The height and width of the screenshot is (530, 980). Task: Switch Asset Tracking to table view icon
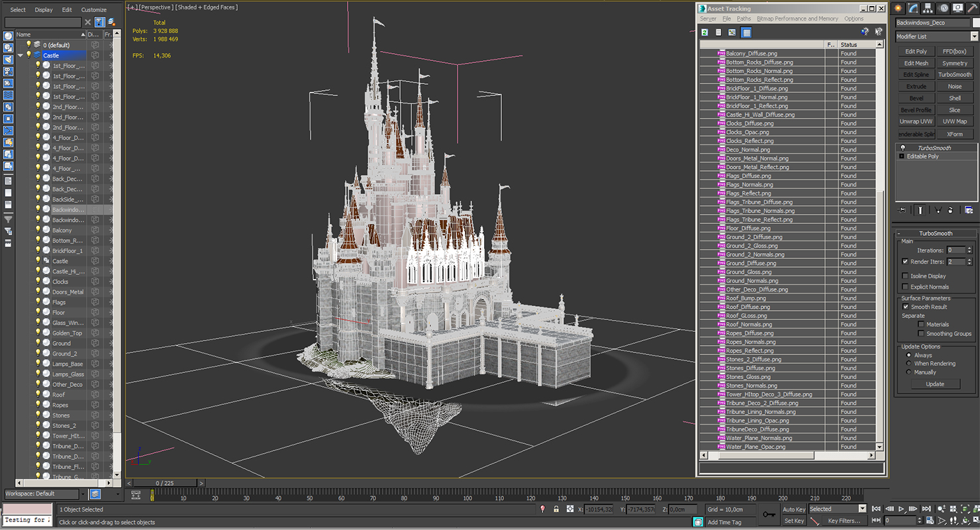746,32
